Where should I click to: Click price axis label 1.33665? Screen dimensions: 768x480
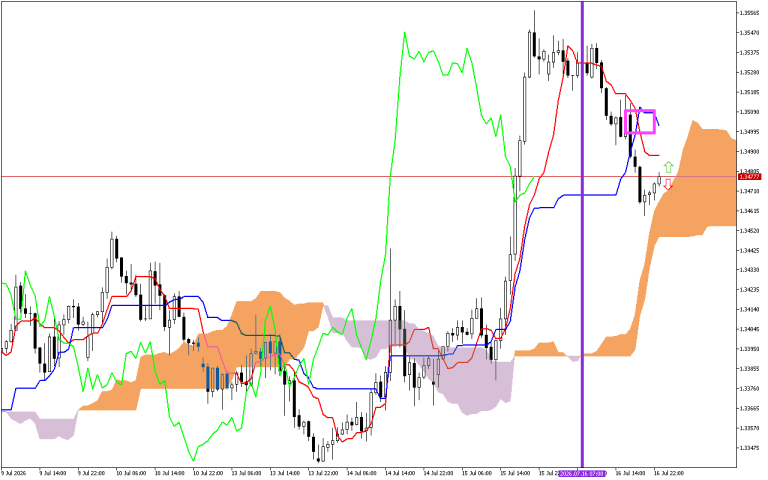[749, 408]
